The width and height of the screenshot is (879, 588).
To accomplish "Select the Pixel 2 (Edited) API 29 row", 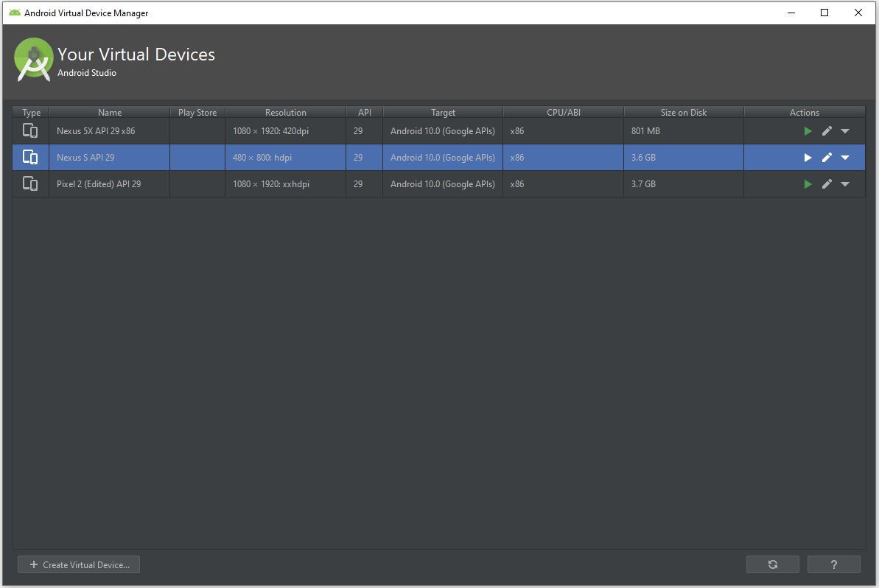I will tap(99, 184).
